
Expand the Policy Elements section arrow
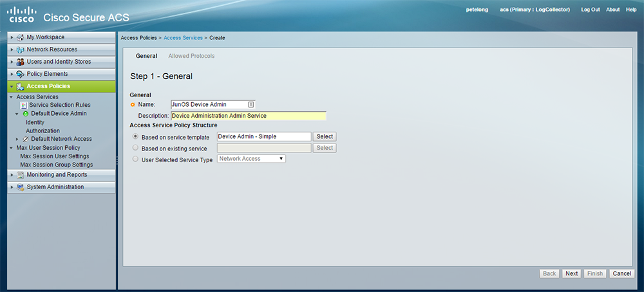tap(12, 74)
